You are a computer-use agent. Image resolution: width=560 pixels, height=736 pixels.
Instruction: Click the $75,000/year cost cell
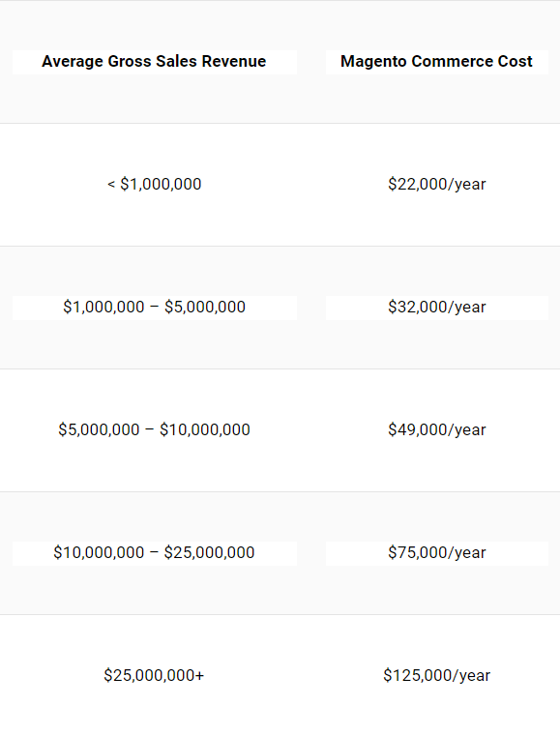pyautogui.click(x=436, y=552)
